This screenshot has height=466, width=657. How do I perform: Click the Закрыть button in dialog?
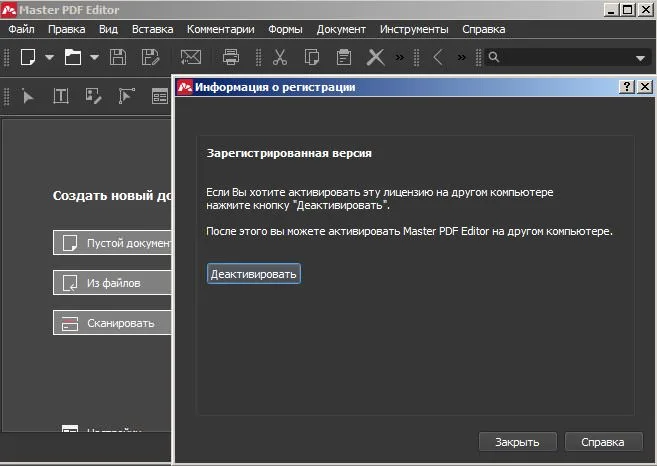(517, 442)
